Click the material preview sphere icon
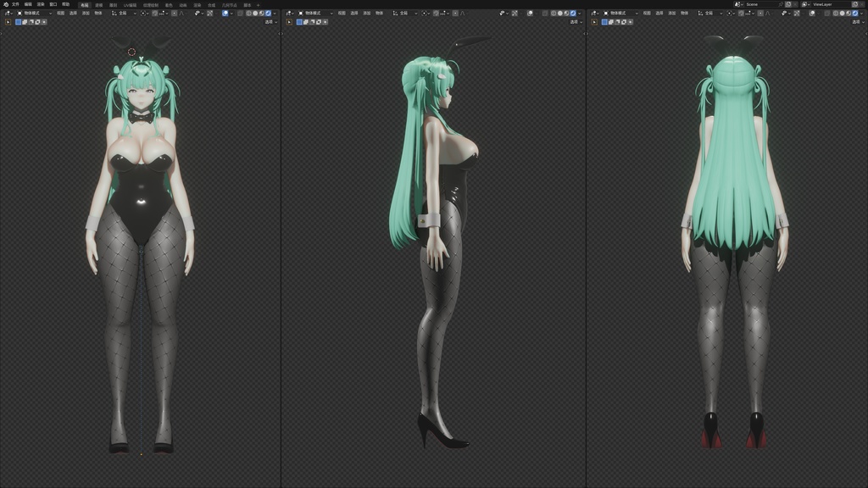 tap(261, 14)
